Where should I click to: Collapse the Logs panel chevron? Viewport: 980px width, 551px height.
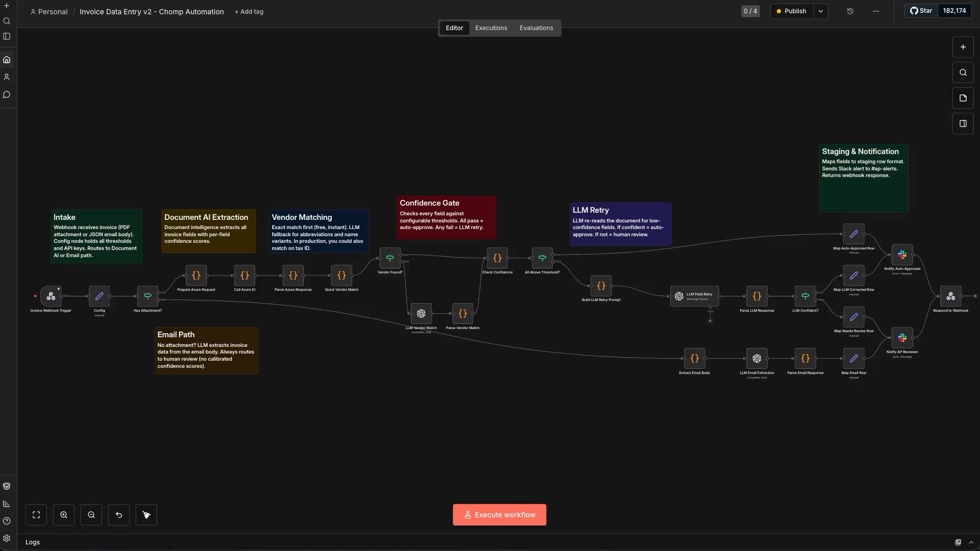pyautogui.click(x=971, y=542)
